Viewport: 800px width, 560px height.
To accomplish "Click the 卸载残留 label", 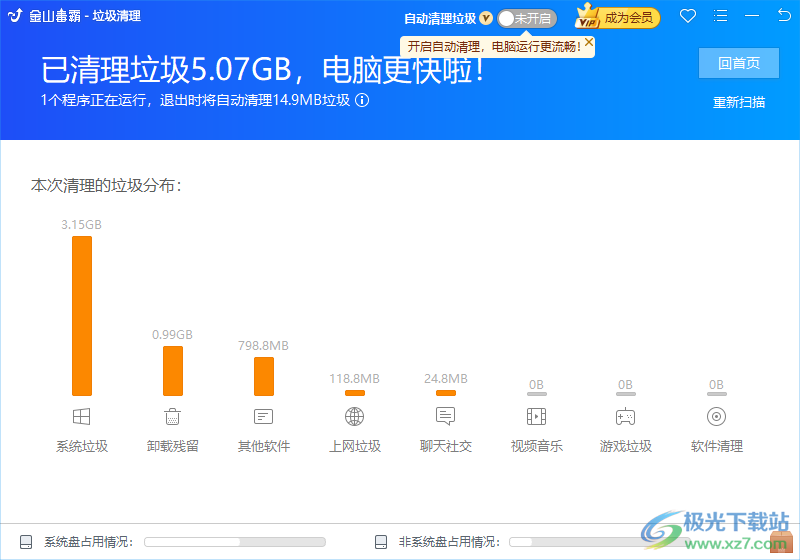I will click(172, 446).
